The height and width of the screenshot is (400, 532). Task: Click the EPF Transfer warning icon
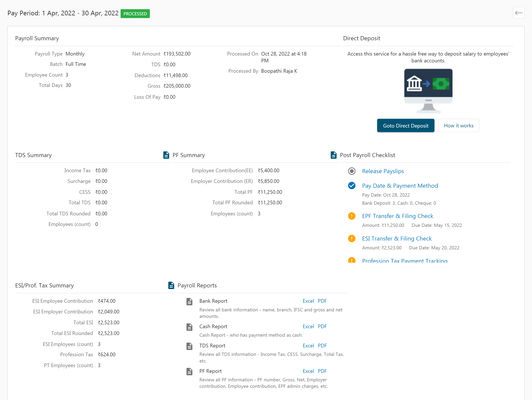pos(352,216)
